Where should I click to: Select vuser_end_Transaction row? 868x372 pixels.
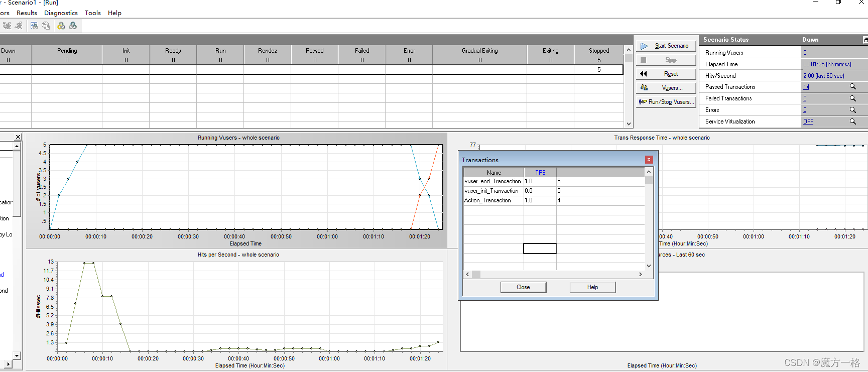(554, 181)
